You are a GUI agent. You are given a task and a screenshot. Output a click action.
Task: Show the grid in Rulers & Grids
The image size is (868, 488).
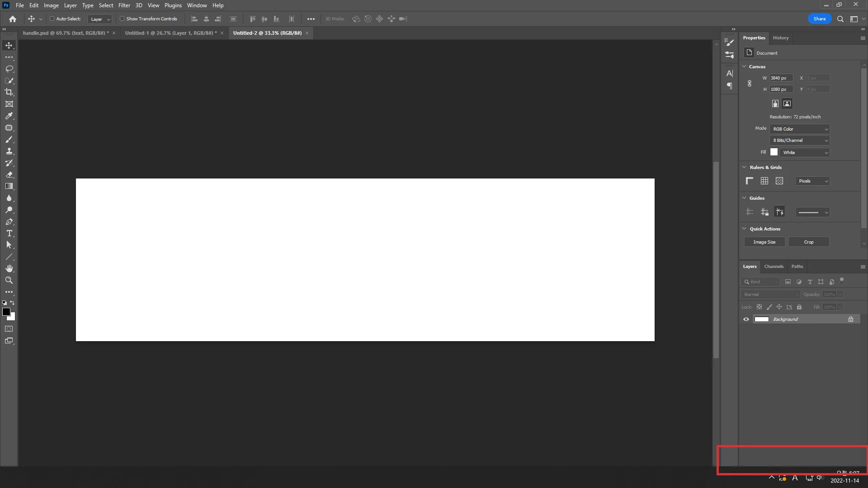[764, 181]
